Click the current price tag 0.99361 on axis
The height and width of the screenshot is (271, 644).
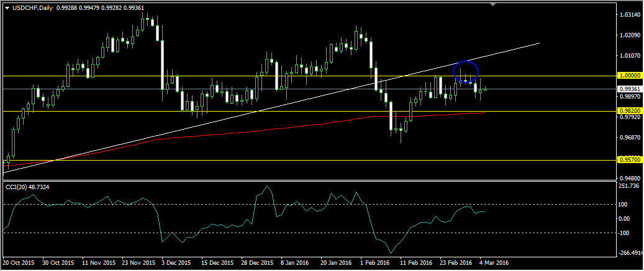pos(630,89)
